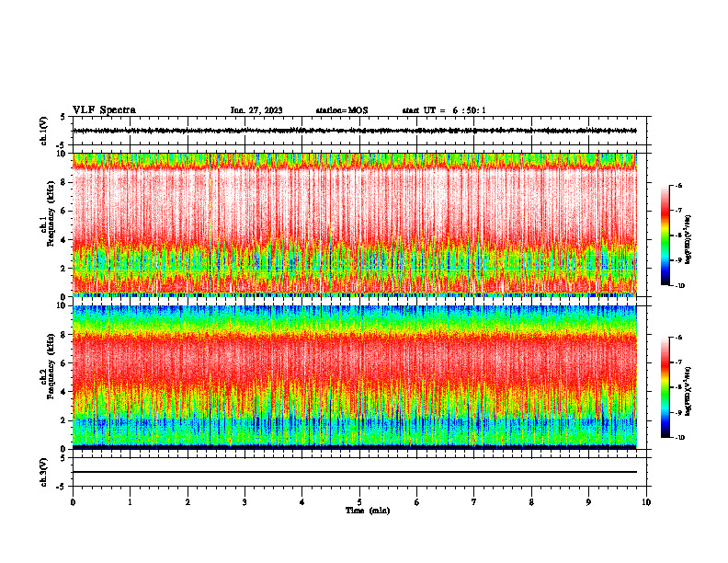Click the "-6" label on ch.2 color bar
This screenshot has height=563, width=728.
click(678, 338)
